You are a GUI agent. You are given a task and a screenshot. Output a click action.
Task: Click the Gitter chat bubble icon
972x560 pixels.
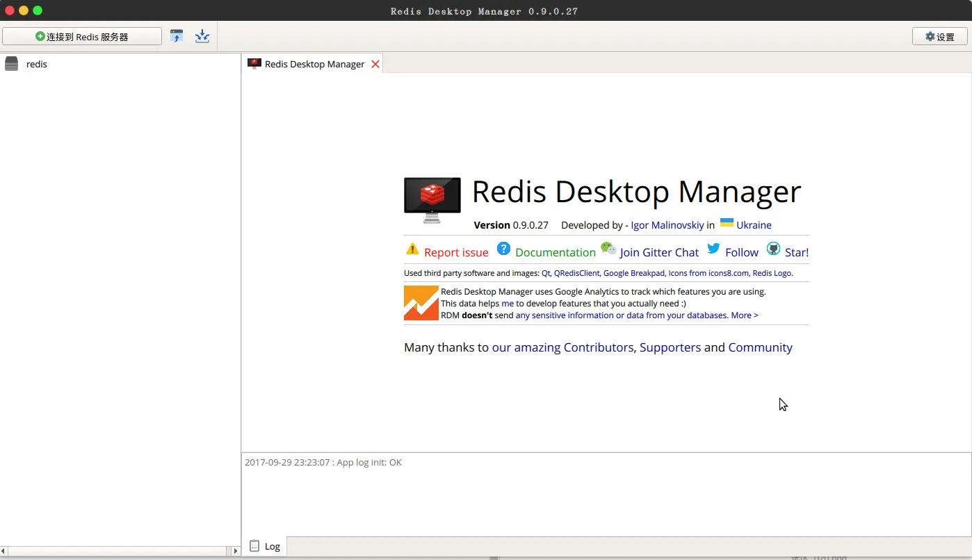608,249
